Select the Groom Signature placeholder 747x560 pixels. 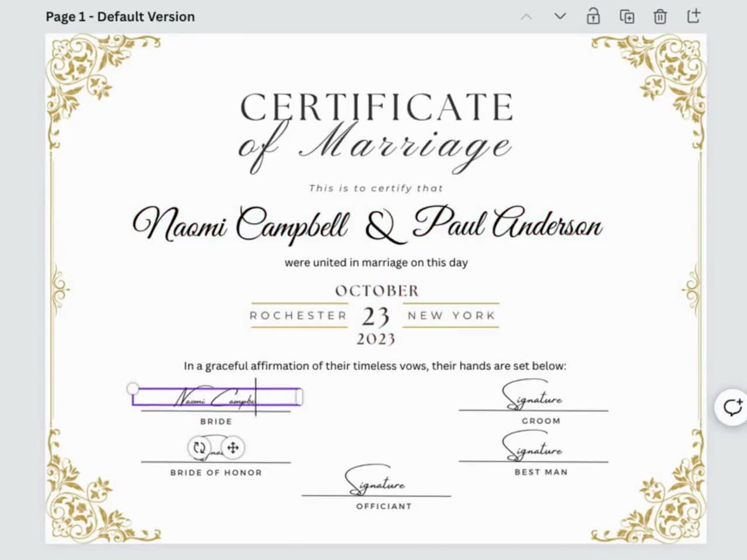tap(533, 398)
